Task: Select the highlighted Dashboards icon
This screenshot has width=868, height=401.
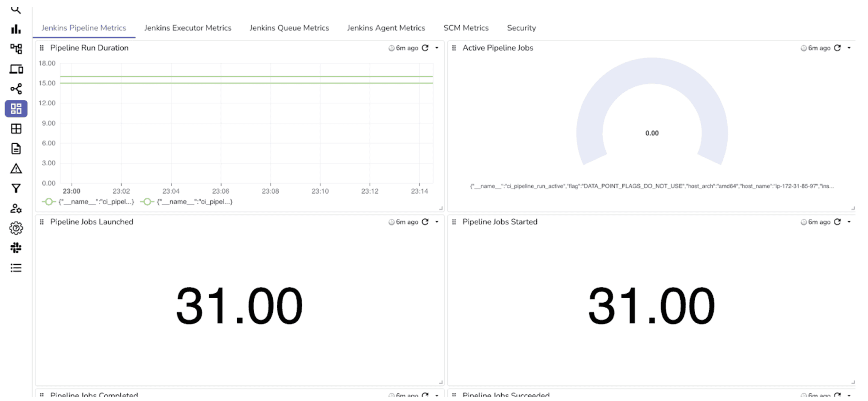Action: [16, 109]
